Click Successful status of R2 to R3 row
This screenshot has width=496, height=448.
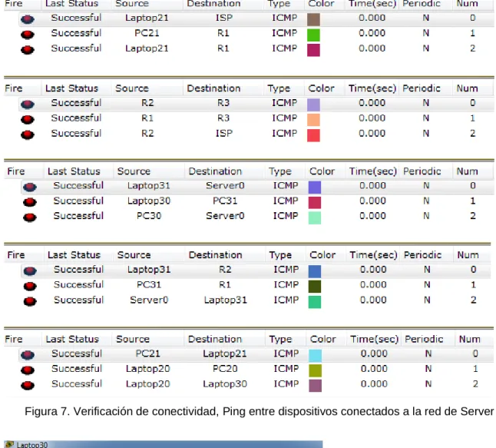point(76,102)
